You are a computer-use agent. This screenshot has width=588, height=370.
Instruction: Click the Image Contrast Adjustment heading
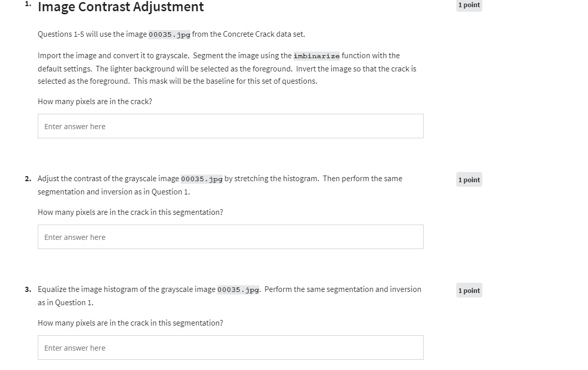pos(120,7)
